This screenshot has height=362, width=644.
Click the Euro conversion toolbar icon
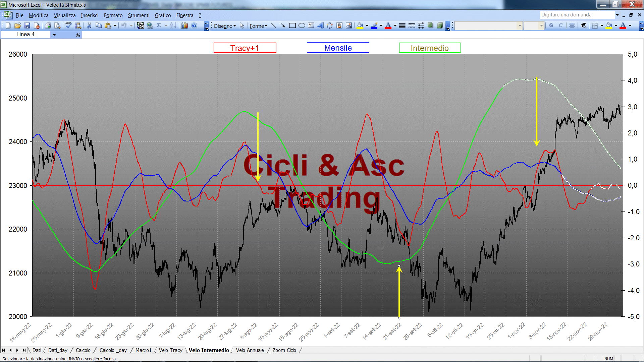141,25
